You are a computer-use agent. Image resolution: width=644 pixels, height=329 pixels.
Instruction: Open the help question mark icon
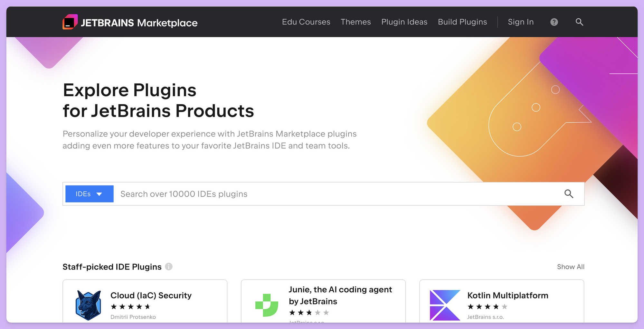click(x=554, y=22)
